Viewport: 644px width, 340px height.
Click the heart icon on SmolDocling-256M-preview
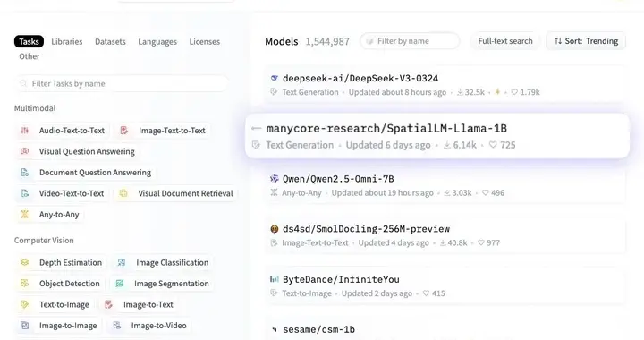tap(481, 242)
